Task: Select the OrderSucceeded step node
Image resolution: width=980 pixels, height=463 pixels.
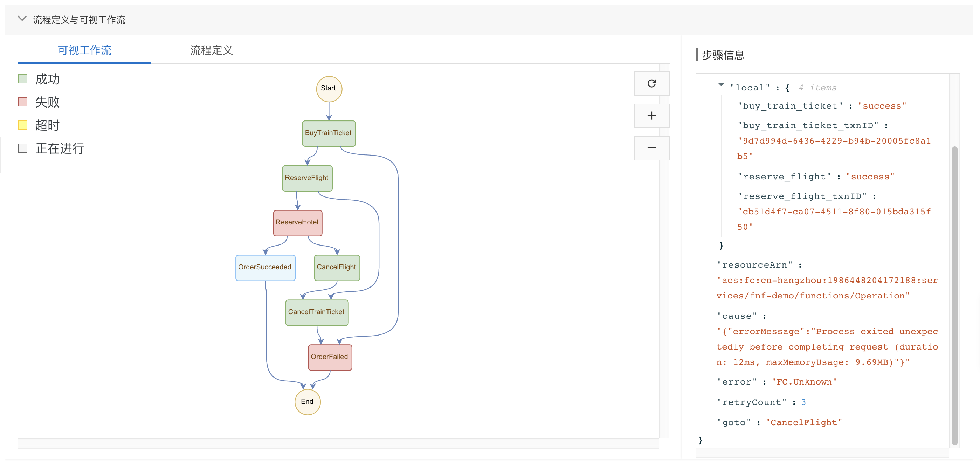Action: (x=265, y=268)
